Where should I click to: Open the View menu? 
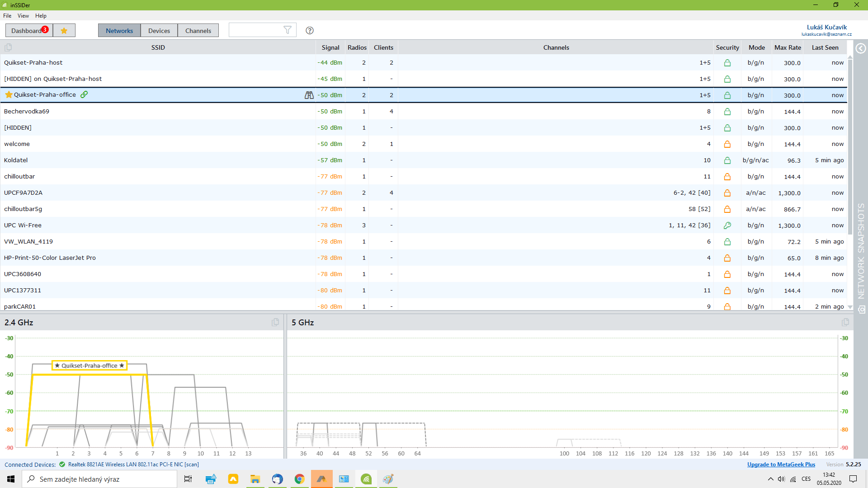pos(23,16)
